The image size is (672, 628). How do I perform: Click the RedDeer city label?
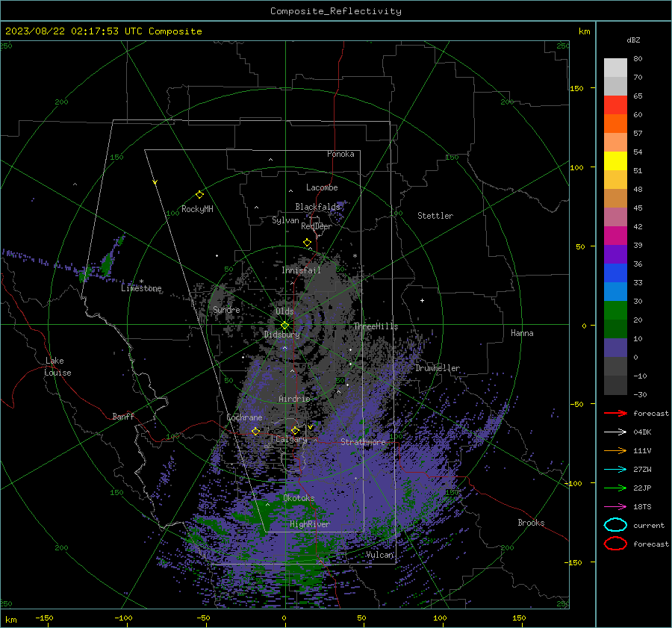pos(317,226)
